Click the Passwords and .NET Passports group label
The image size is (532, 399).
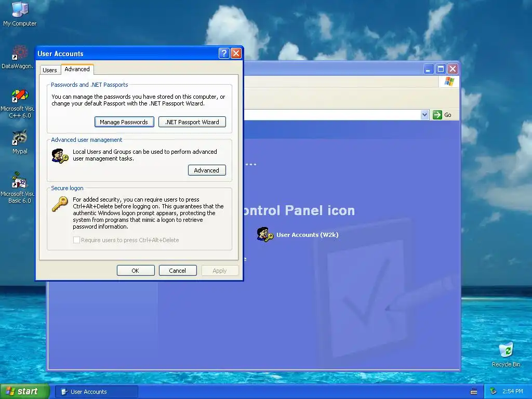coord(89,85)
